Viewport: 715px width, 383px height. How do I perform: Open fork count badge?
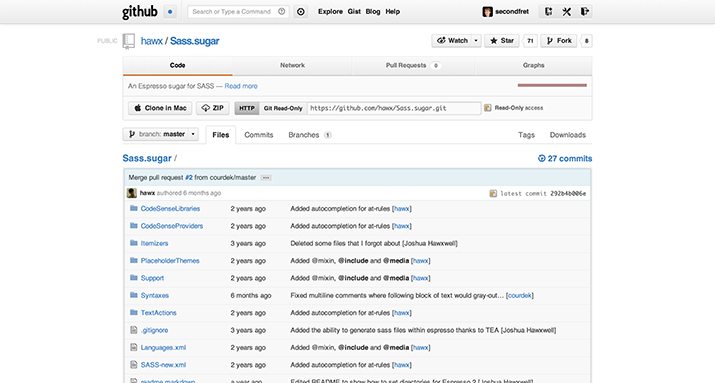(x=586, y=41)
